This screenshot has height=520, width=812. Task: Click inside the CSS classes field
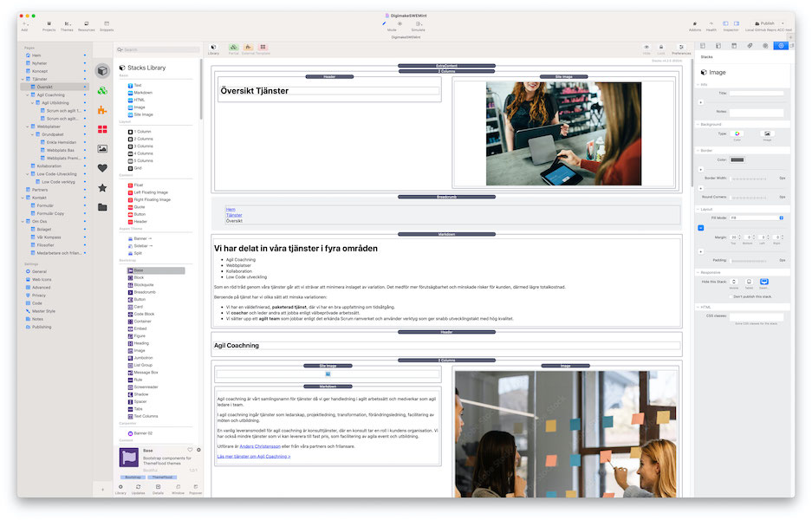pos(756,316)
